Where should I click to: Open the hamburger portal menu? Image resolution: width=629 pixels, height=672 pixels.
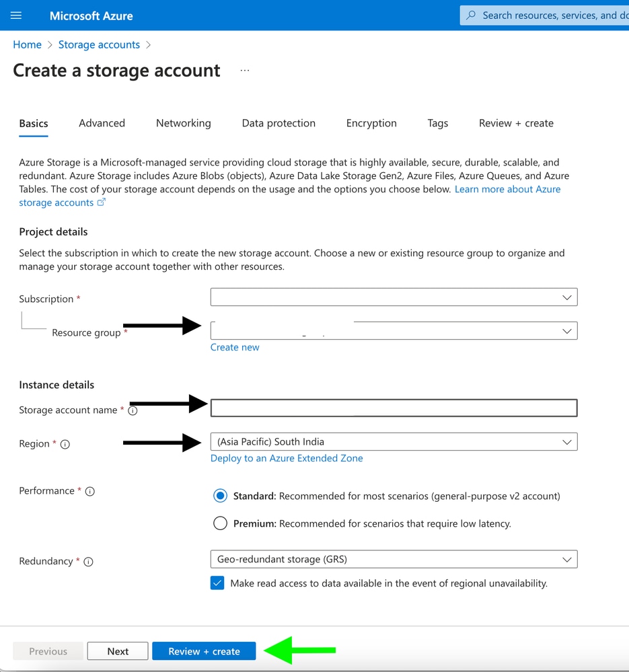pos(16,15)
